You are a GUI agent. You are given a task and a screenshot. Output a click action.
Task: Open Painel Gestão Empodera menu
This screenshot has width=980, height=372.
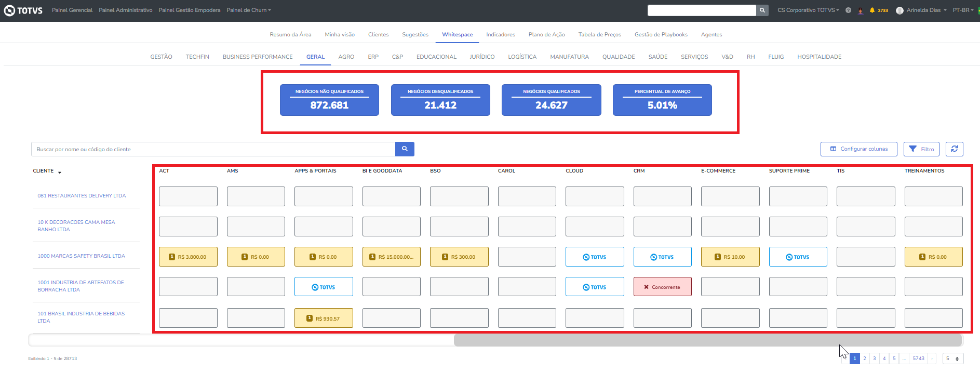click(x=190, y=10)
